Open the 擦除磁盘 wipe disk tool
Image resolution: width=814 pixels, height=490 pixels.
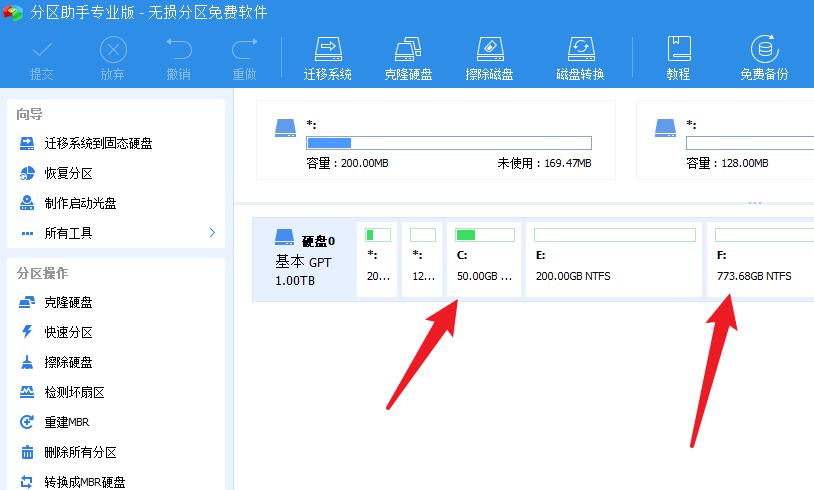(x=490, y=59)
